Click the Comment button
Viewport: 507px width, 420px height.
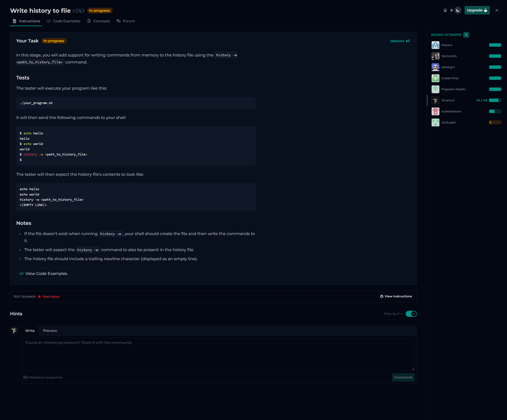click(403, 377)
